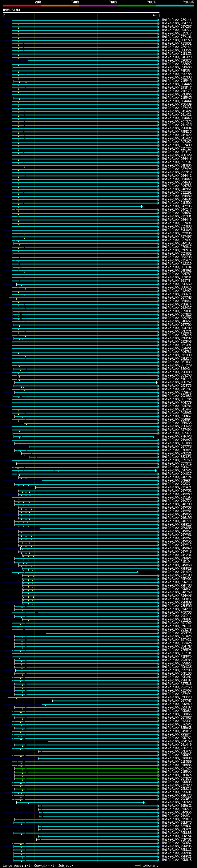This screenshot has height=868, width=197.
Task: Select the AV526194 query title
Action: (11, 10)
